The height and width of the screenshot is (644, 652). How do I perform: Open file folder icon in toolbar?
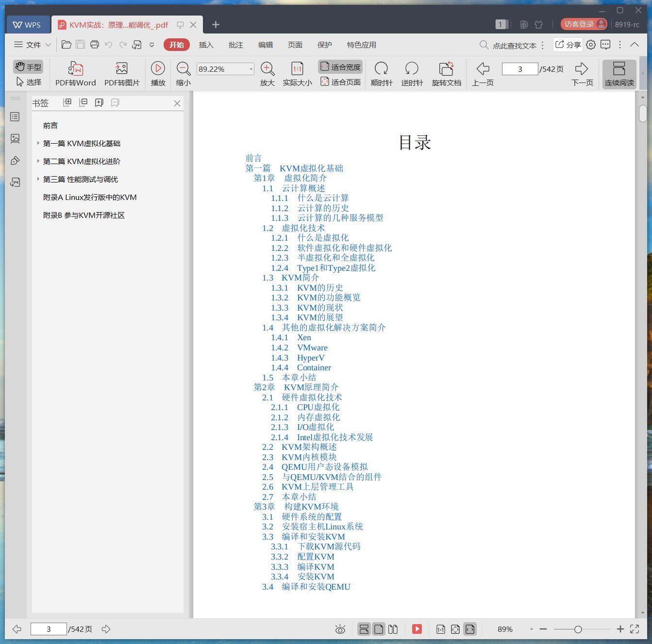67,45
